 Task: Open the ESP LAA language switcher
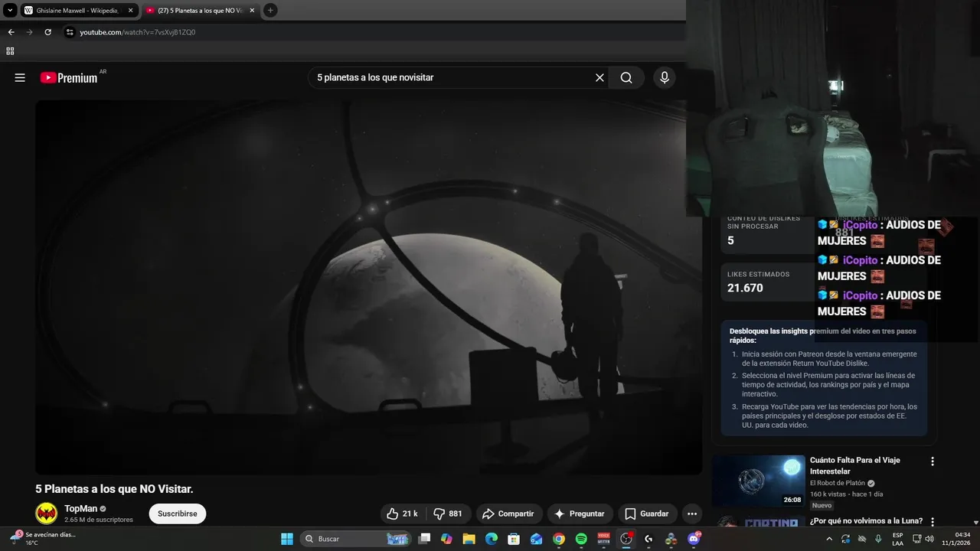click(897, 539)
